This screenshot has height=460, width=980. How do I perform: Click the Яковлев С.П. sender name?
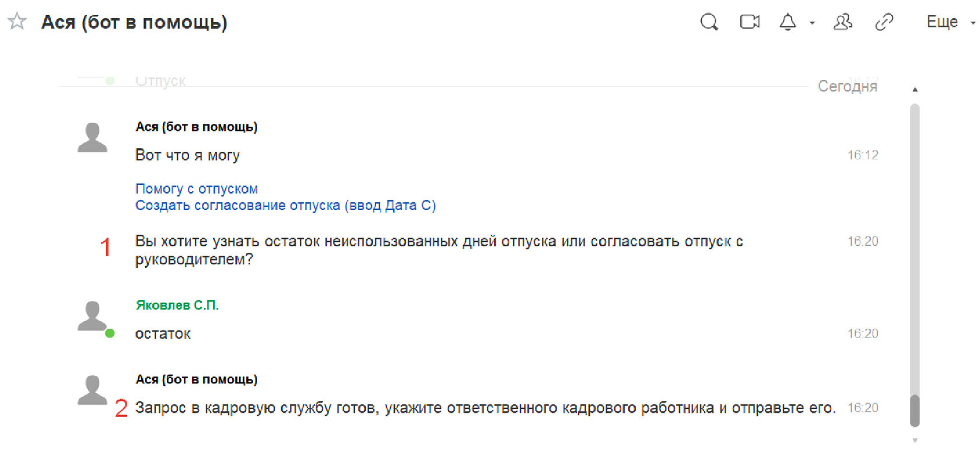coord(177,305)
